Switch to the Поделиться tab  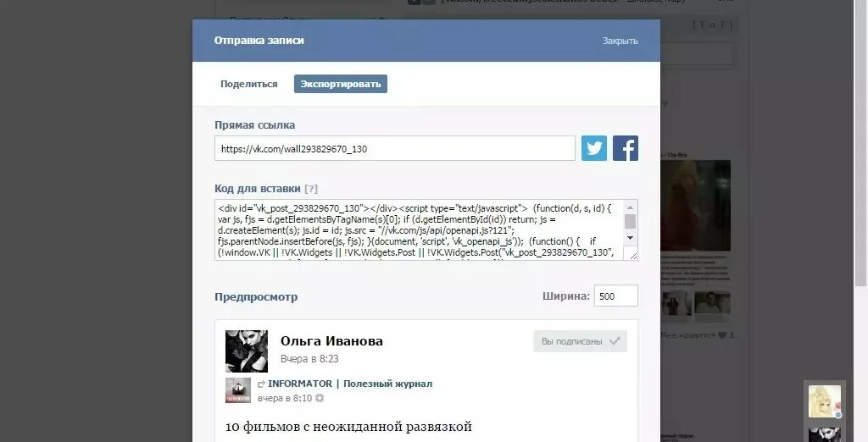[249, 84]
